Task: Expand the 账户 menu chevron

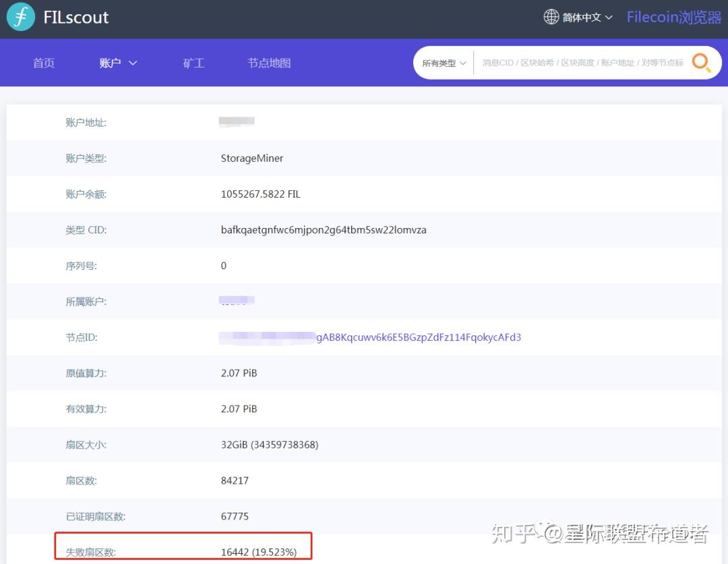Action: 133,63
